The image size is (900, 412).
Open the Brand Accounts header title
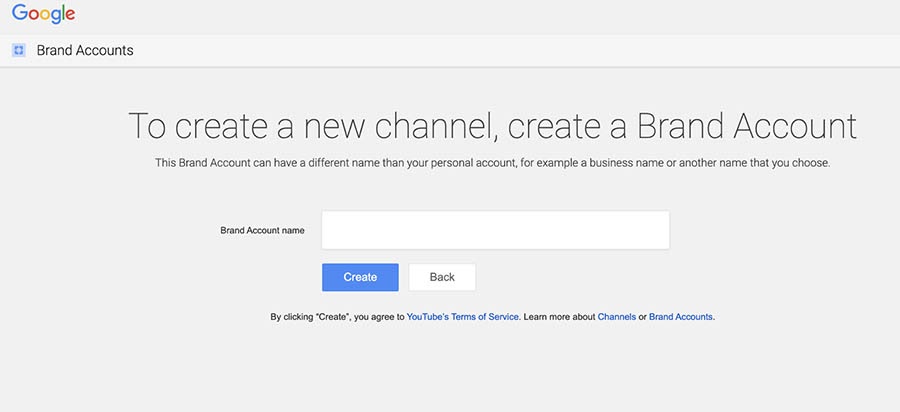tap(85, 50)
